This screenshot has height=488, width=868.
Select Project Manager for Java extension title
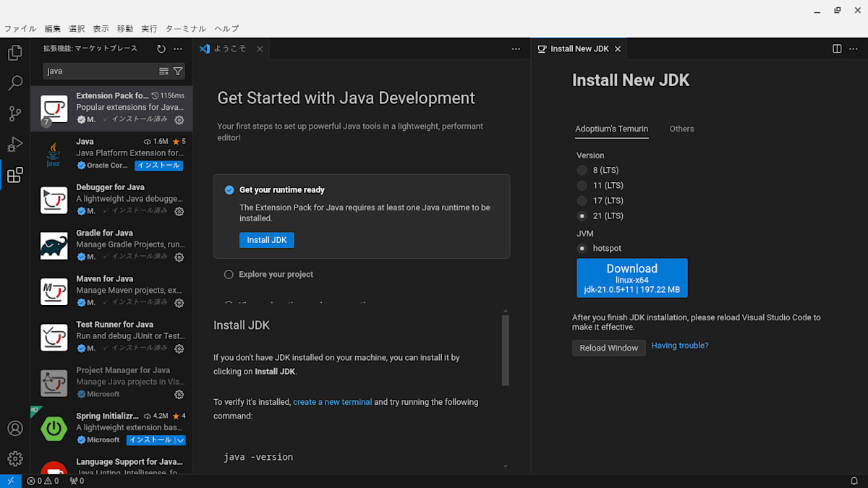(123, 370)
